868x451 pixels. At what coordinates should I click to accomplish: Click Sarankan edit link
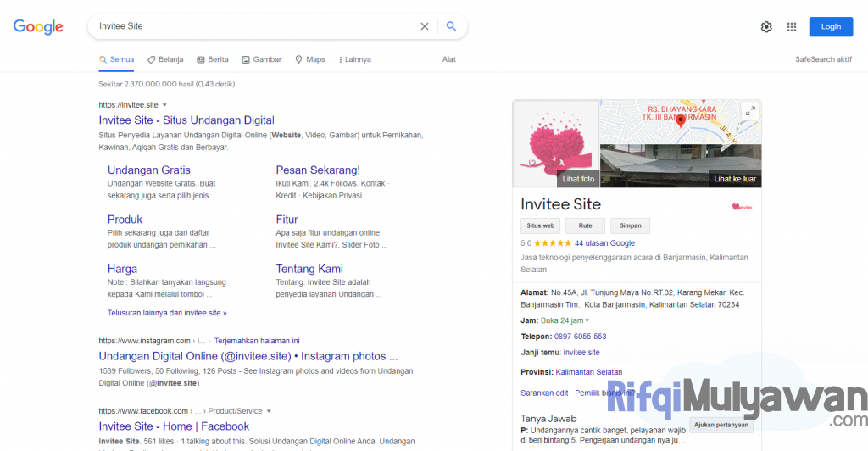click(x=544, y=393)
